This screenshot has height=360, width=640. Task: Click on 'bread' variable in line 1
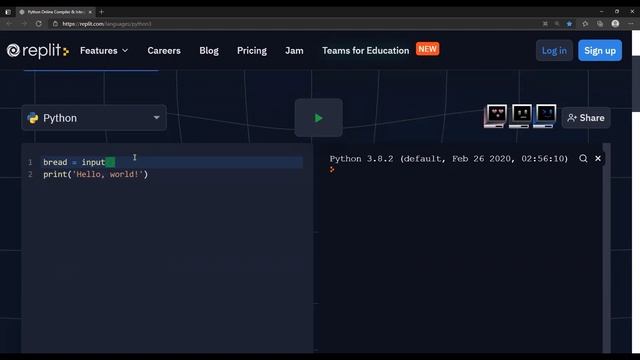[x=55, y=162]
